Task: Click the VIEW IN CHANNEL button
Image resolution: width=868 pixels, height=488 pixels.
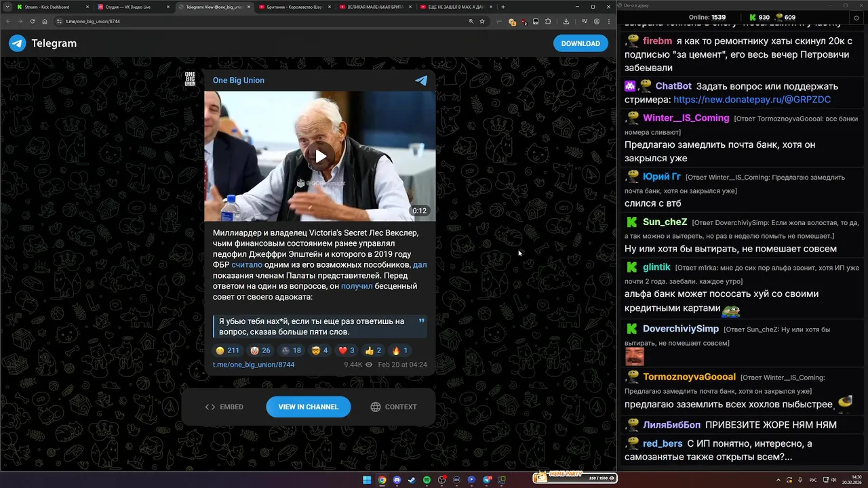Action: click(308, 407)
